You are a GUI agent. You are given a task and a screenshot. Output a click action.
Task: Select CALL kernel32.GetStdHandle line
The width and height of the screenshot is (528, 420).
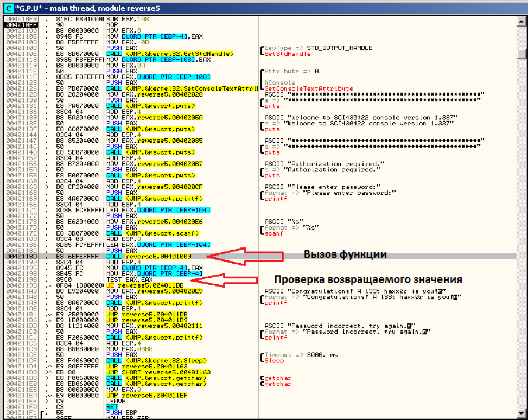[170, 54]
